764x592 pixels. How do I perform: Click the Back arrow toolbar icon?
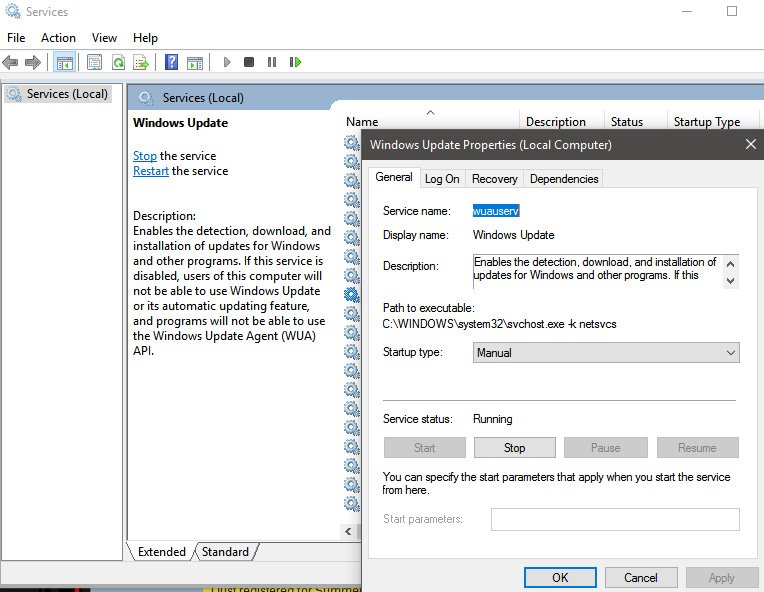point(10,62)
